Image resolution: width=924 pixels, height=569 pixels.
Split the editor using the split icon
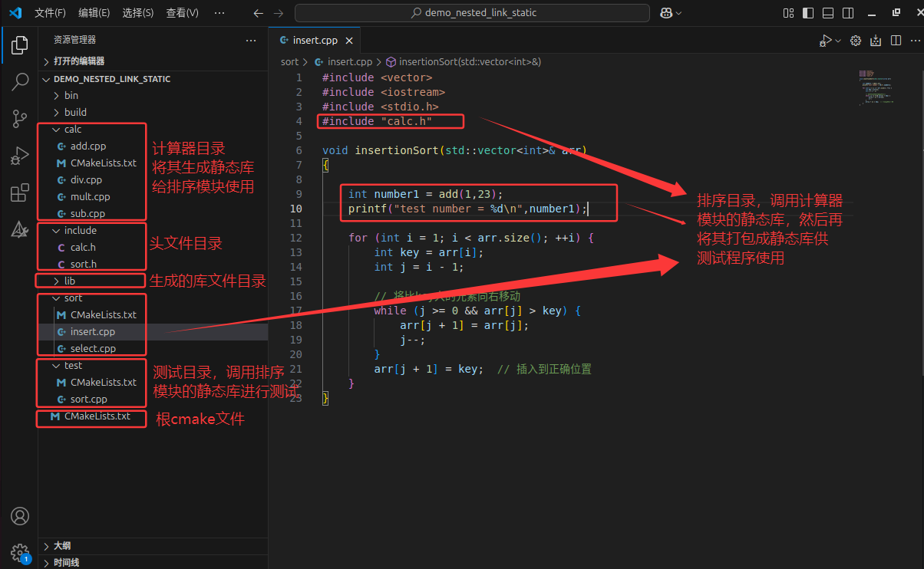[x=896, y=41]
